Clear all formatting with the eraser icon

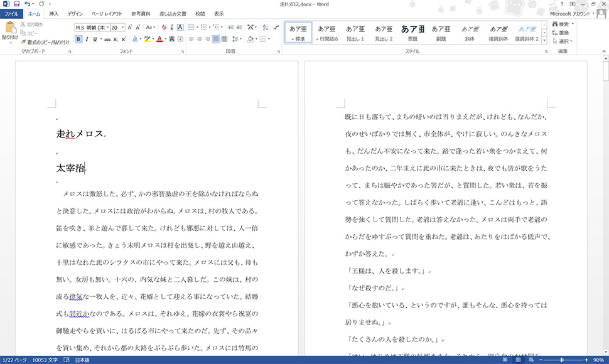pos(164,28)
